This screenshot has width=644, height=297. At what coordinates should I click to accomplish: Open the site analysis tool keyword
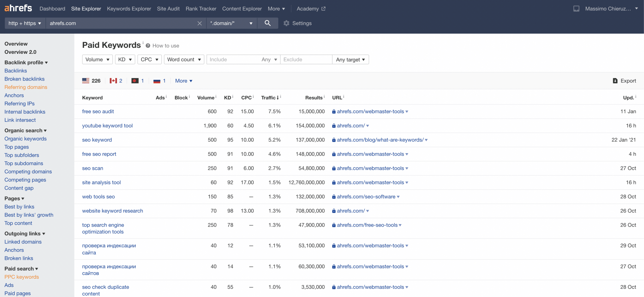coord(101,182)
